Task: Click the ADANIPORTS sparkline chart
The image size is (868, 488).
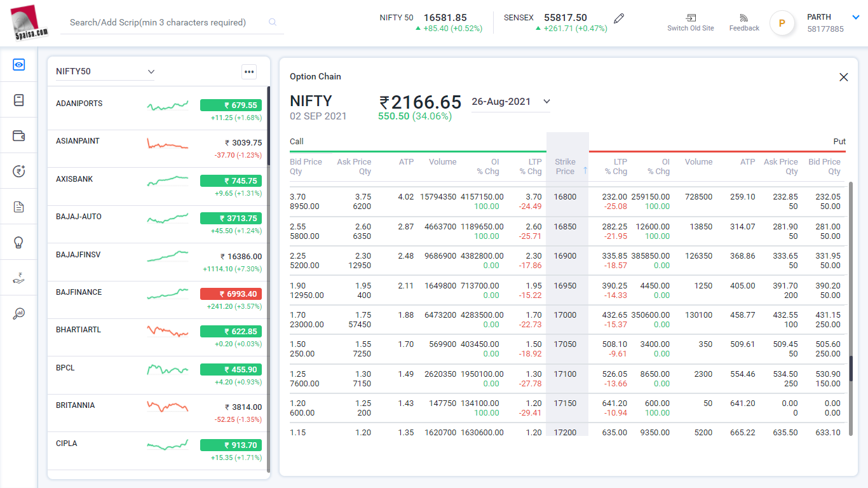Action: (168, 105)
